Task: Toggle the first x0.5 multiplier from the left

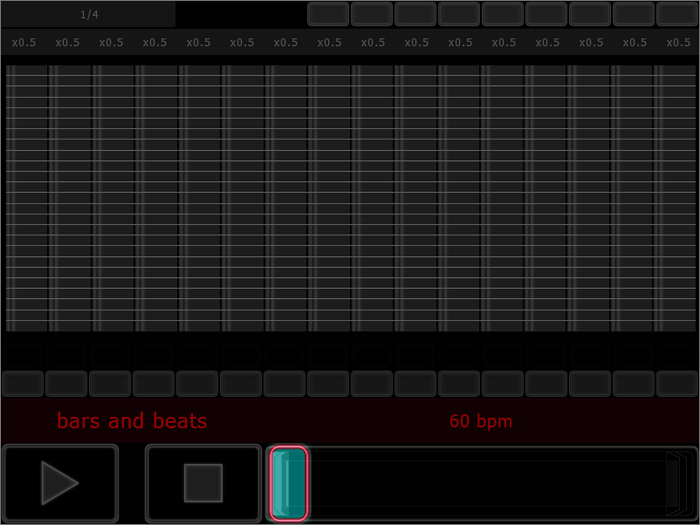Action: [24, 42]
